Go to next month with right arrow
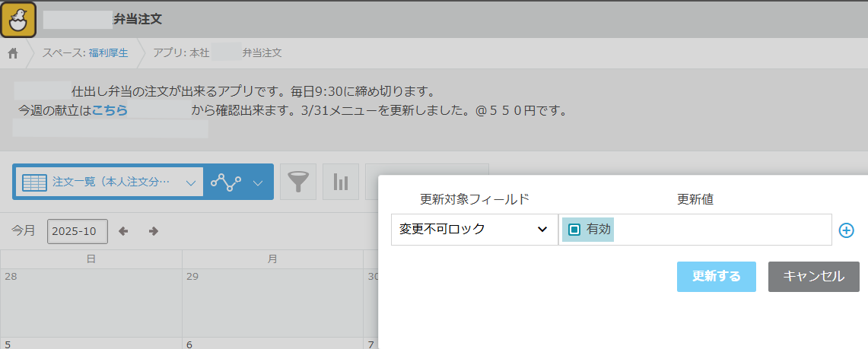Image resolution: width=868 pixels, height=349 pixels. [x=153, y=231]
